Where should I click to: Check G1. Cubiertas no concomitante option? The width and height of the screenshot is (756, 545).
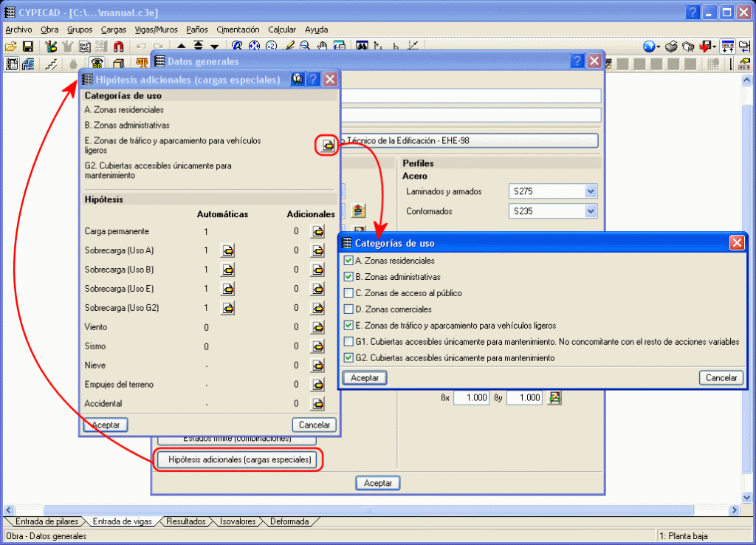[348, 342]
